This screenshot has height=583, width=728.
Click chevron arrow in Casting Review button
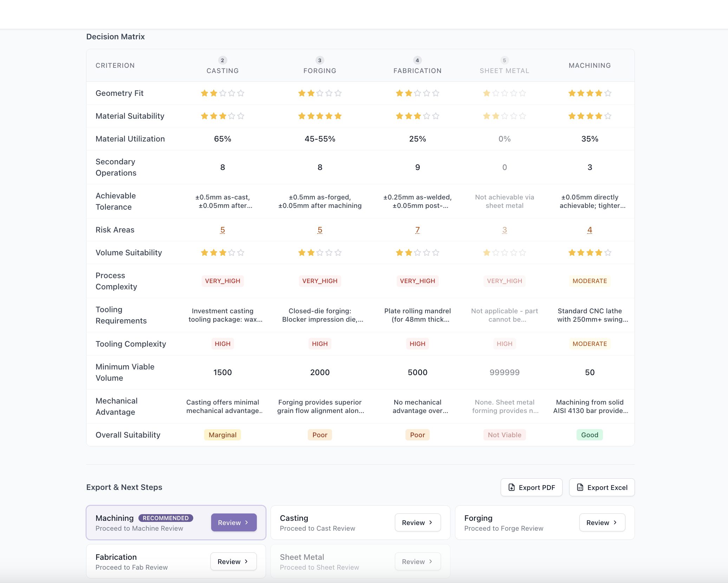[431, 523]
